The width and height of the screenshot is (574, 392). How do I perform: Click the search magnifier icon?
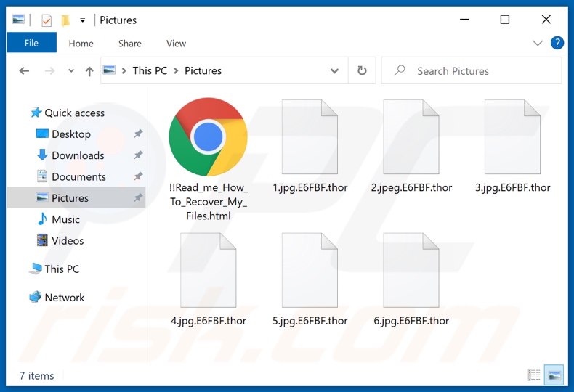(x=400, y=70)
